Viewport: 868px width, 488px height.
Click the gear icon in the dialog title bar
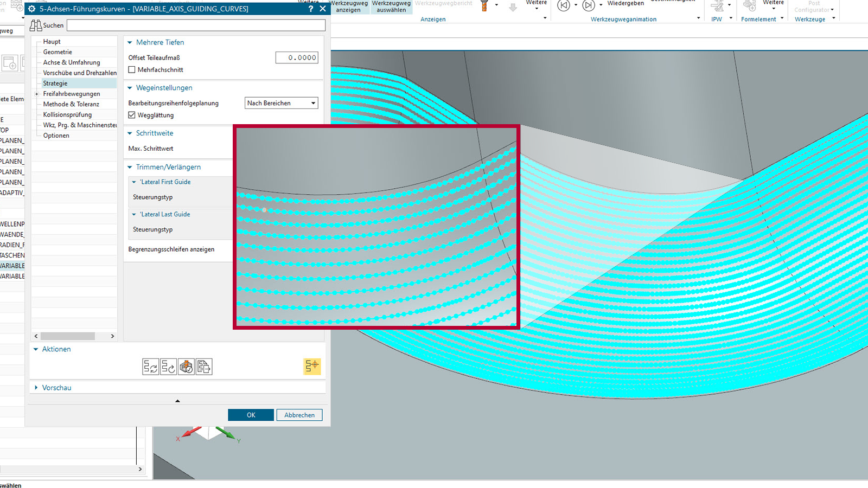pyautogui.click(x=32, y=9)
